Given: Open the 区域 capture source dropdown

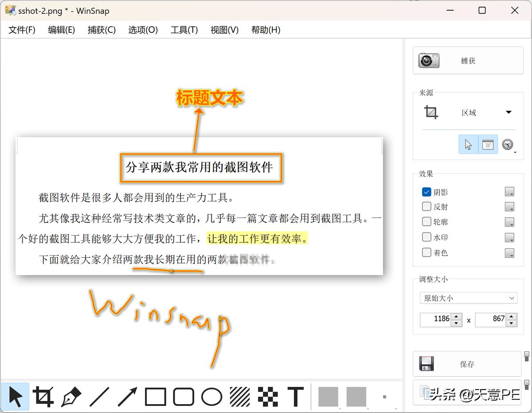Looking at the screenshot, I should pos(508,112).
